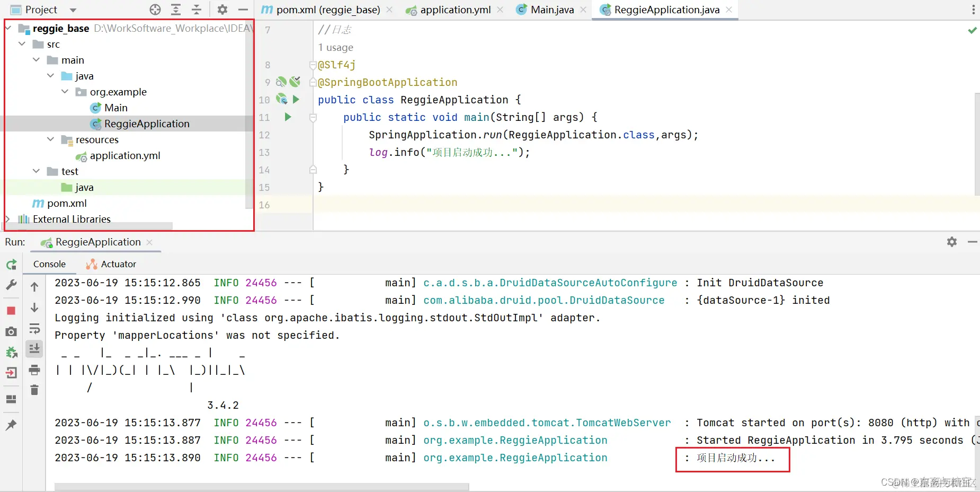Rerun ReggieApplication in Run panel
This screenshot has height=492, width=980.
pyautogui.click(x=11, y=264)
